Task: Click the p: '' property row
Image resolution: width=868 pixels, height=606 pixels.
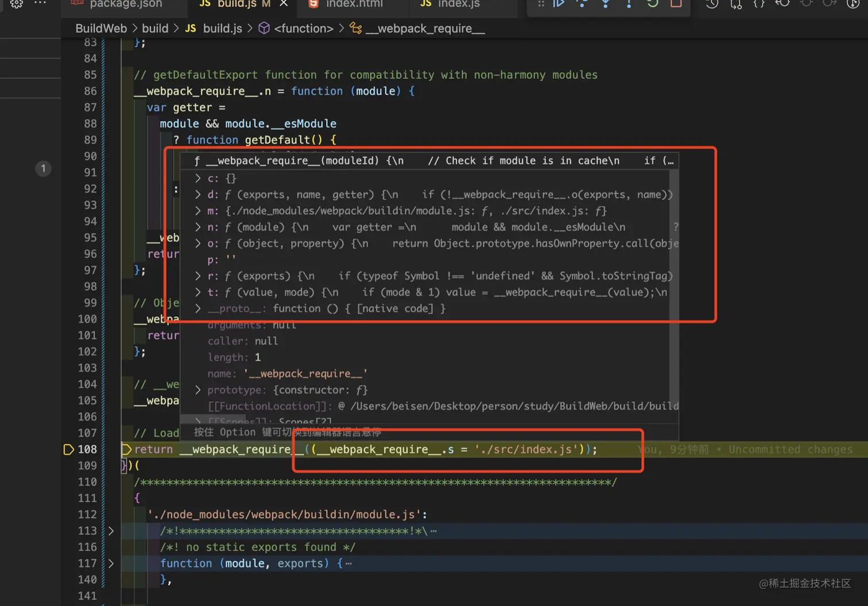Action: (x=222, y=259)
